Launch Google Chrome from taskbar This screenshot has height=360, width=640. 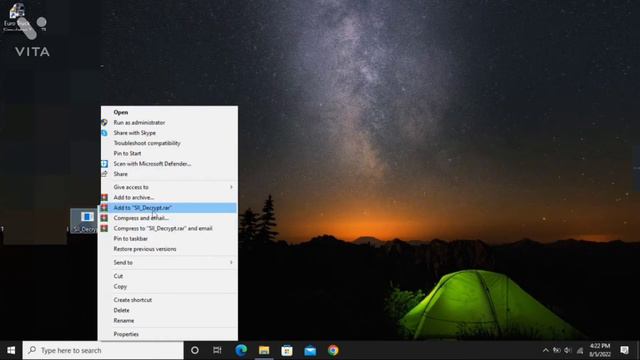(x=333, y=350)
